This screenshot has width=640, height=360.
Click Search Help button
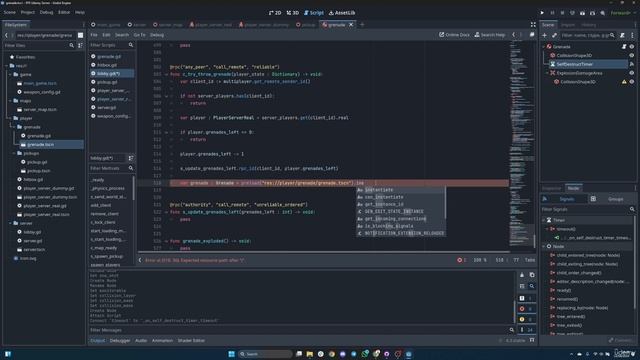490,35
